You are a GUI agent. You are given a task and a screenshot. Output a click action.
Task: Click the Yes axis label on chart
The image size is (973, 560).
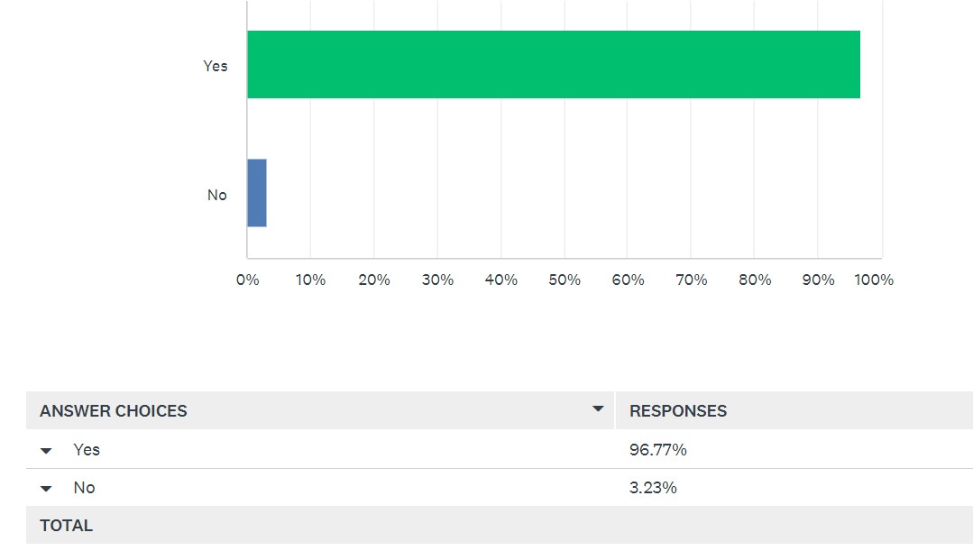216,66
